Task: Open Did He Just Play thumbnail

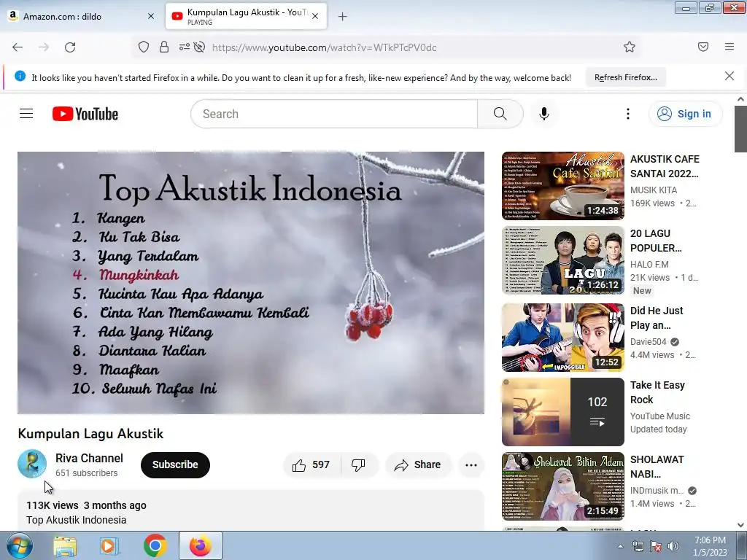Action: tap(562, 337)
